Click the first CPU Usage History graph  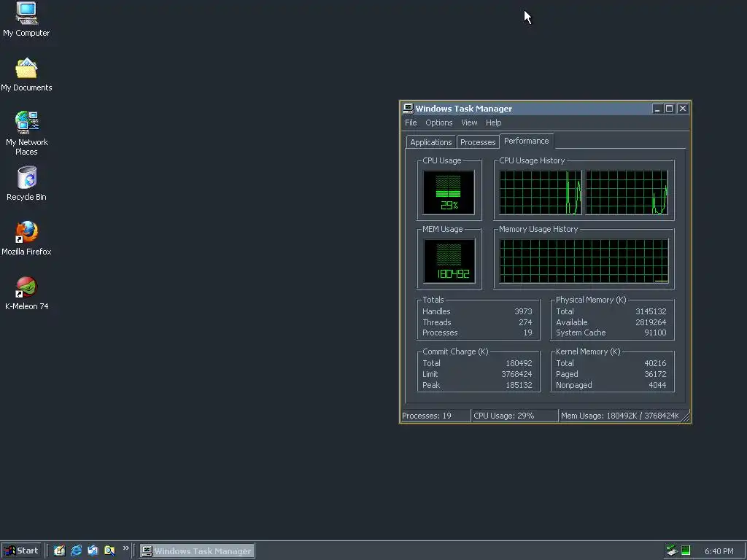pos(541,192)
